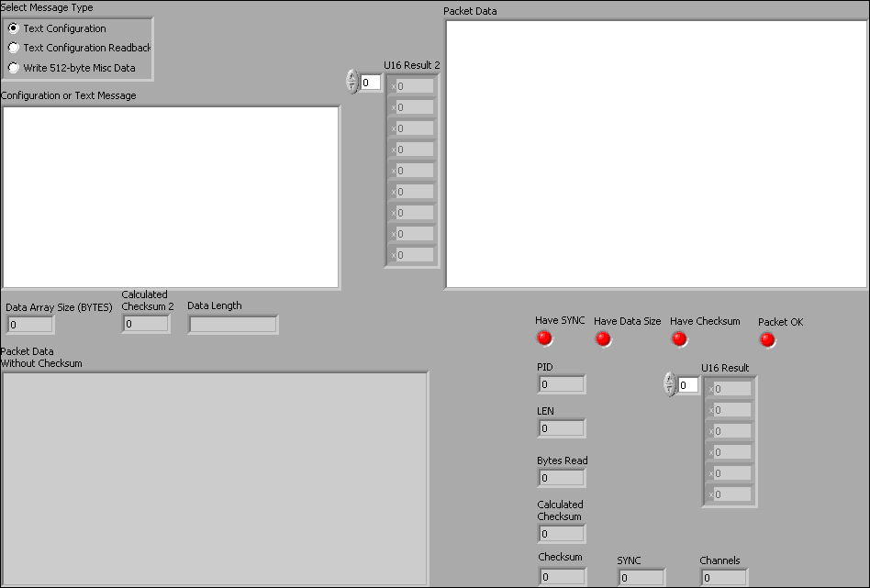
Task: Click the Have SYNC indicator LED
Action: tap(544, 338)
